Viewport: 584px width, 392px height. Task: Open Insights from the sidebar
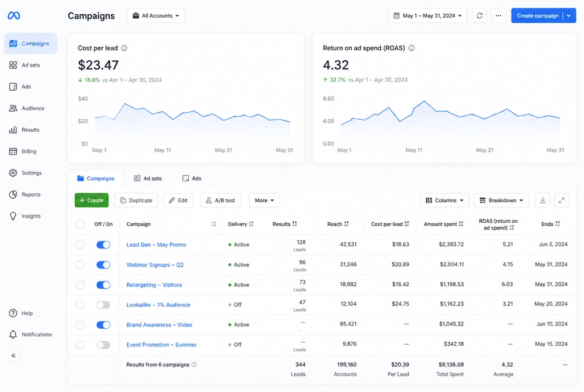(31, 216)
